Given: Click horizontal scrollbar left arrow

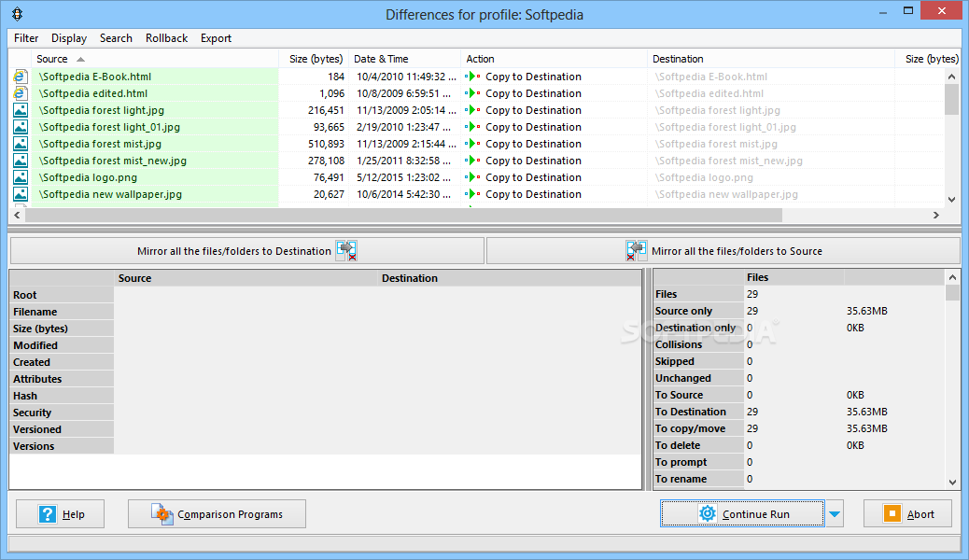Looking at the screenshot, I should click(x=17, y=215).
